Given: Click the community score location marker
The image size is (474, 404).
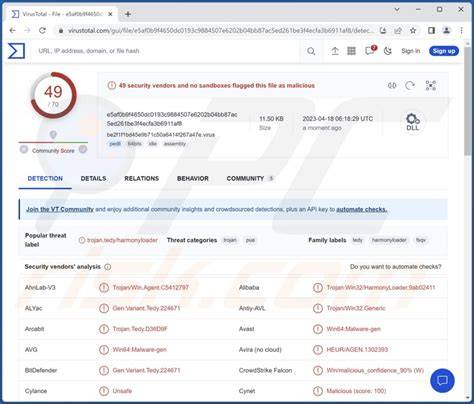Looking at the screenshot, I should coord(53,135).
